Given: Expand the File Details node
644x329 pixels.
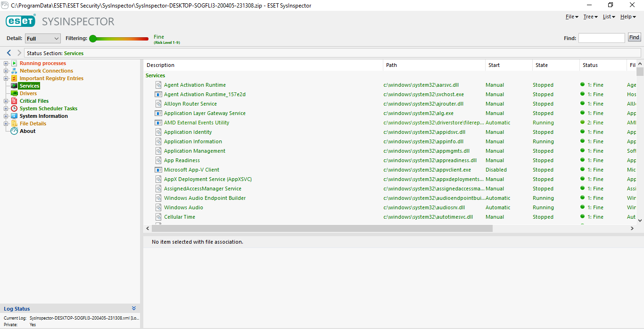Looking at the screenshot, I should pyautogui.click(x=6, y=123).
